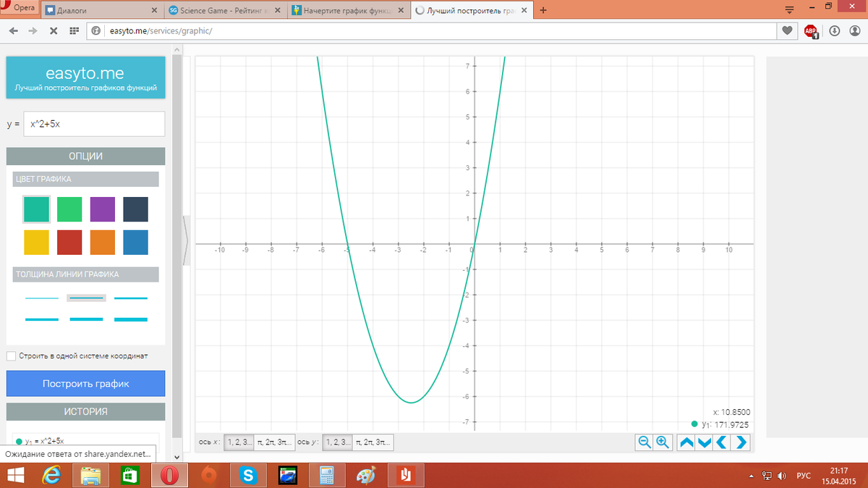Open Paint from taskbar
The height and width of the screenshot is (488, 868).
(x=367, y=476)
